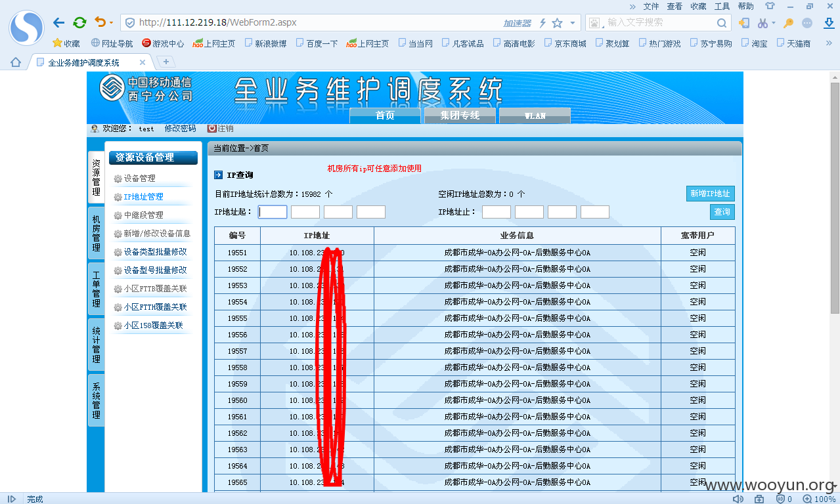
Task: Click the speaker mute icon in status bar
Action: tap(738, 499)
